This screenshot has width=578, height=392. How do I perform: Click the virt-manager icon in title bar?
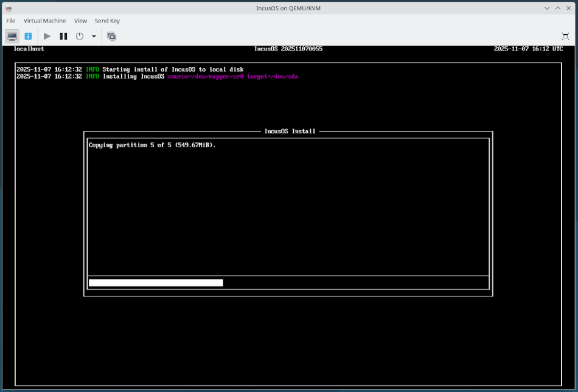point(8,8)
